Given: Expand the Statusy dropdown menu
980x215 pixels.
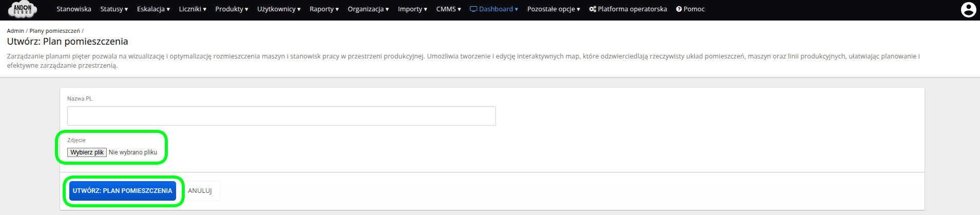Looking at the screenshot, I should click(114, 9).
